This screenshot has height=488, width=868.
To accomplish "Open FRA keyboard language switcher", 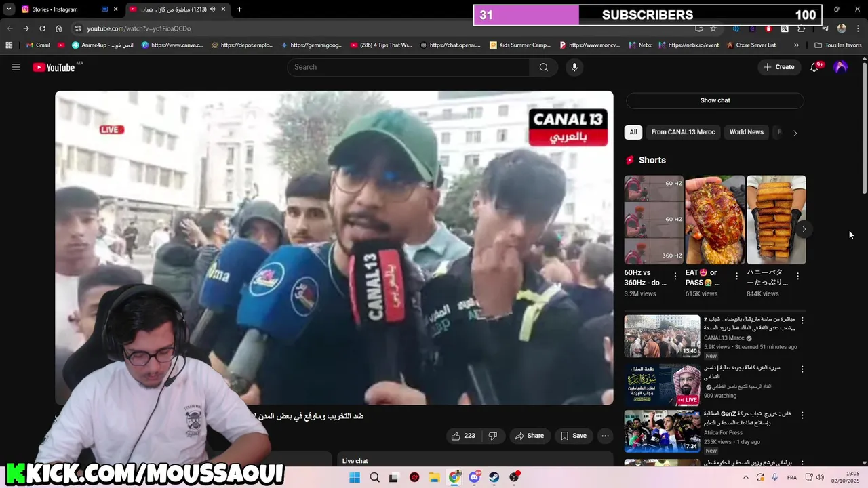I will point(791,478).
